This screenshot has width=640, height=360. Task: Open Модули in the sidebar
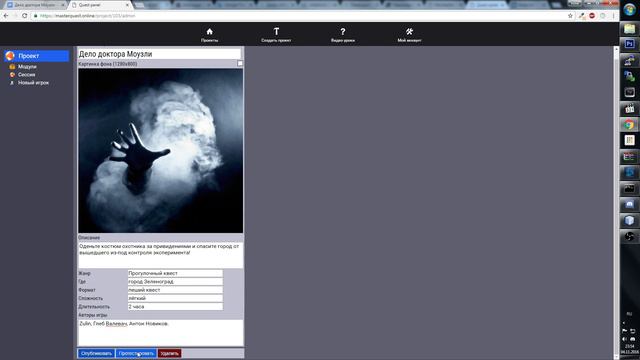(x=27, y=67)
